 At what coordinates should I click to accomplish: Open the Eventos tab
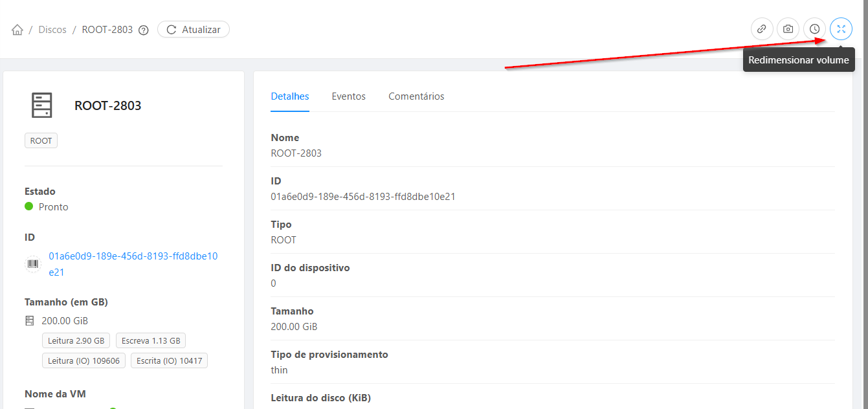click(348, 96)
